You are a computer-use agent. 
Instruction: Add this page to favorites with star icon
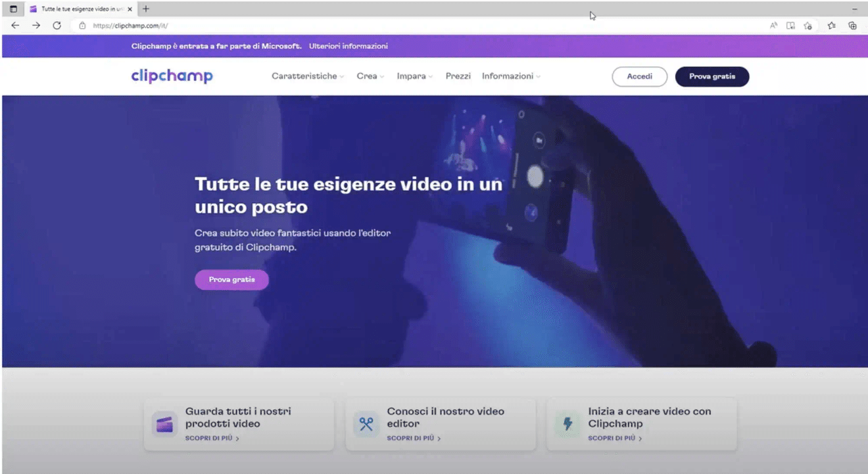[x=808, y=26]
